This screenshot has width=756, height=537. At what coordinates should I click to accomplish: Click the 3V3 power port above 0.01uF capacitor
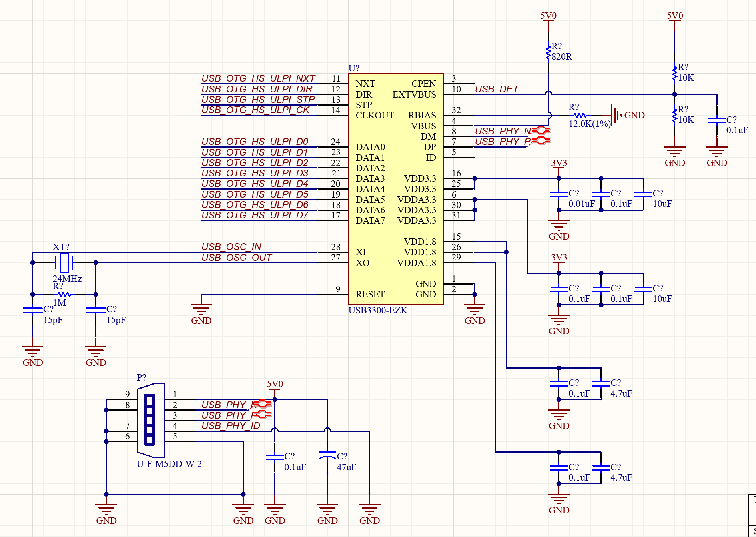click(559, 163)
